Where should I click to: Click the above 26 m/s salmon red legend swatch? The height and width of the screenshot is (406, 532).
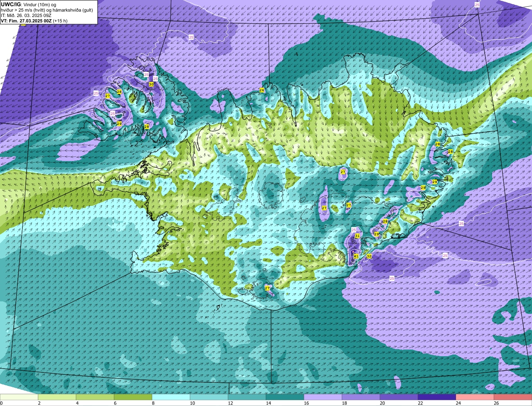coord(513,397)
